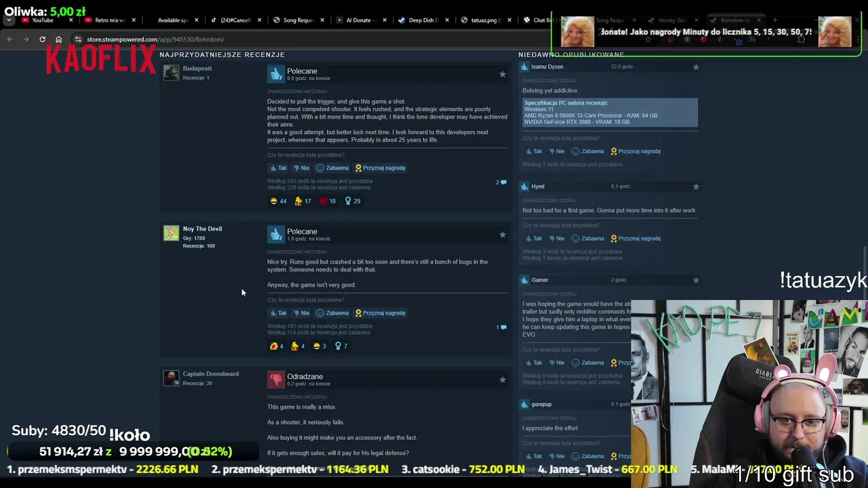The image size is (868, 488).
Task: Give award to Noy The Devil's review
Action: [380, 313]
